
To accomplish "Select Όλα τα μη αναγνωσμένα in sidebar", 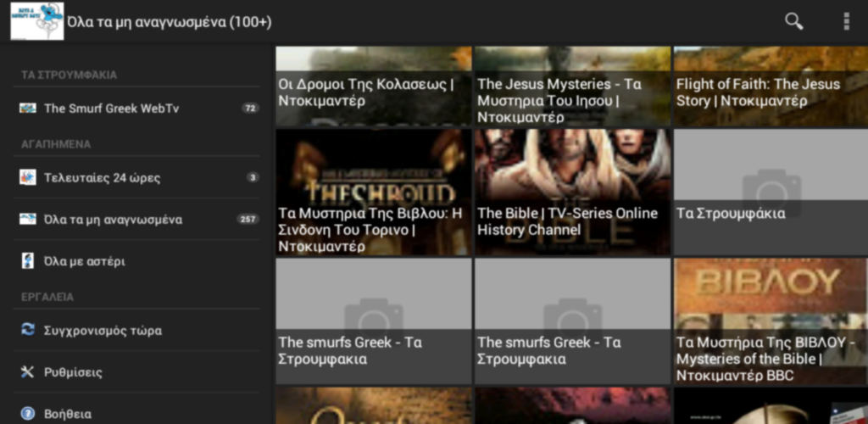I will click(x=136, y=219).
